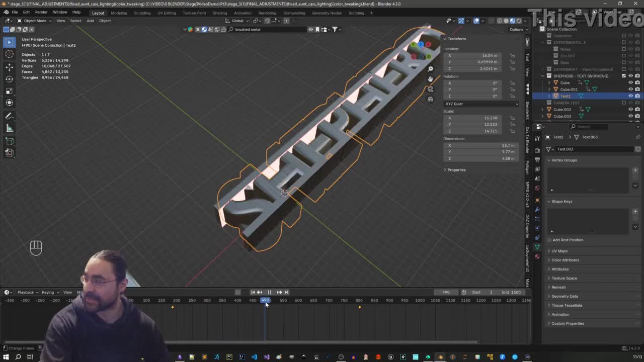The image size is (644, 362).
Task: Open the PyCharm taskbar icon
Action: (x=229, y=357)
